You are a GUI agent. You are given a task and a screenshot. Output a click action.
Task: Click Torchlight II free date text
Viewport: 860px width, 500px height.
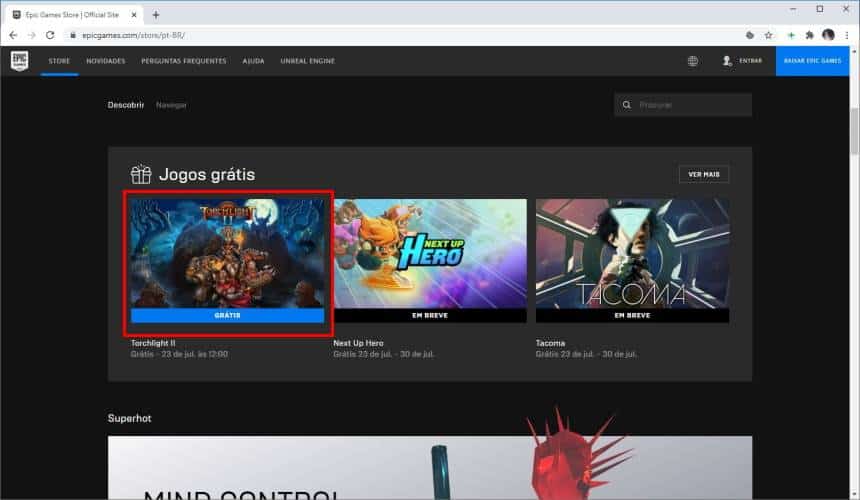tap(179, 354)
